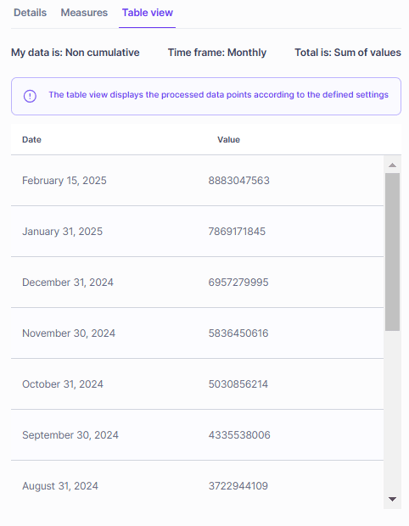Switch to the Details tab
409x526 pixels.
[30, 13]
